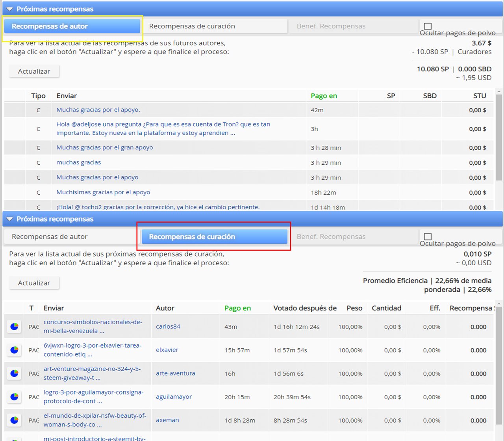The width and height of the screenshot is (504, 441).
Task: Click 'Votado después de' column header
Action: tap(305, 308)
